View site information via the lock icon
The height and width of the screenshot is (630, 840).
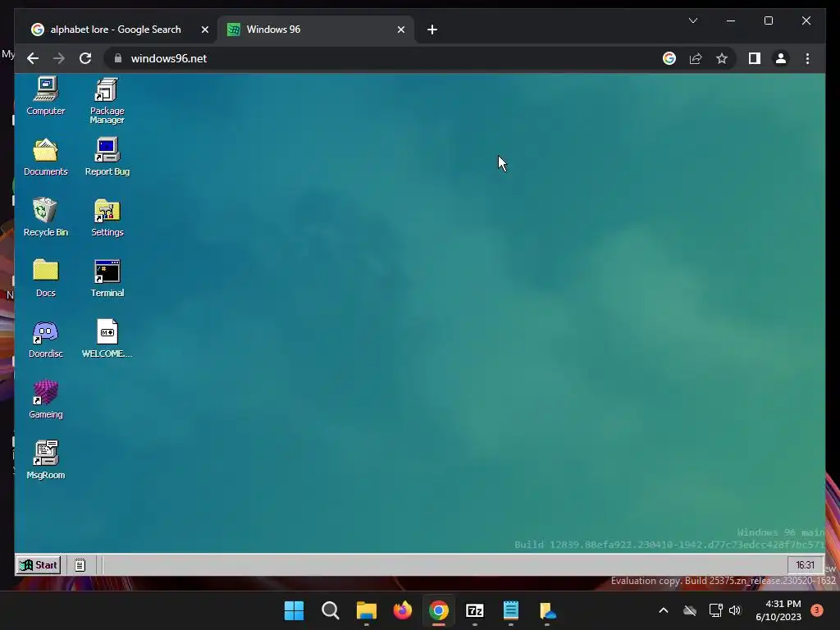coord(118,58)
